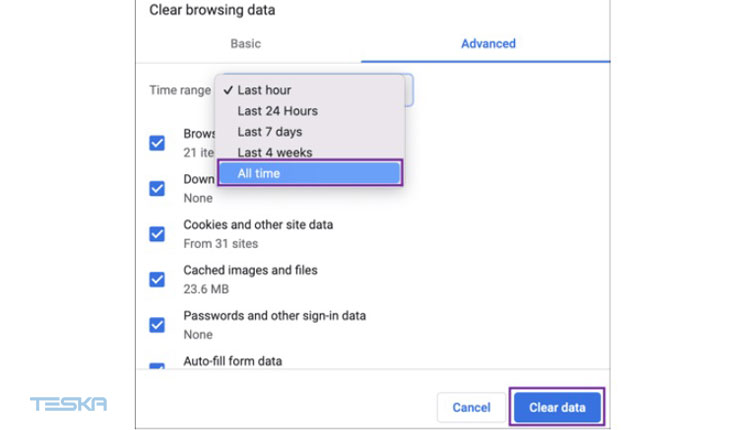This screenshot has height=430, width=750.
Task: Toggle Cached images and files checkbox
Action: tap(157, 279)
